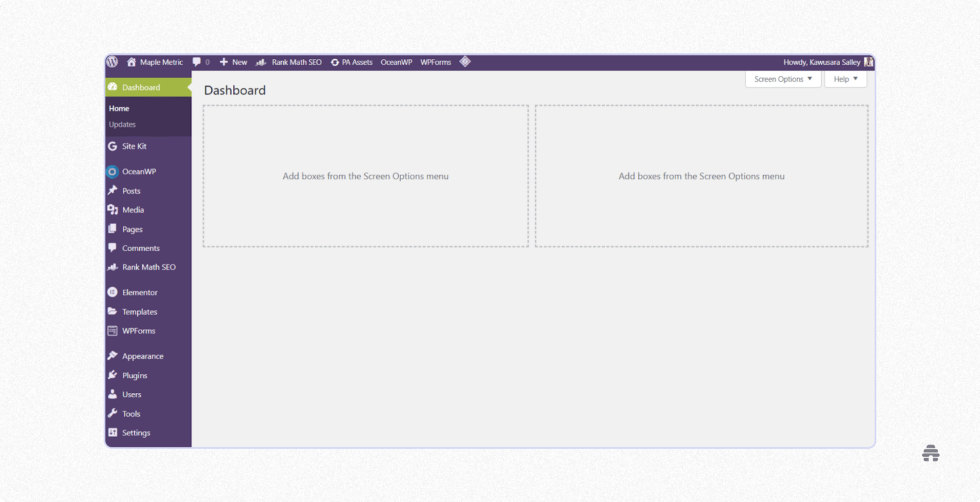Click the Dashboard gauge icon in sidebar
The height and width of the screenshot is (502, 980).
112,87
